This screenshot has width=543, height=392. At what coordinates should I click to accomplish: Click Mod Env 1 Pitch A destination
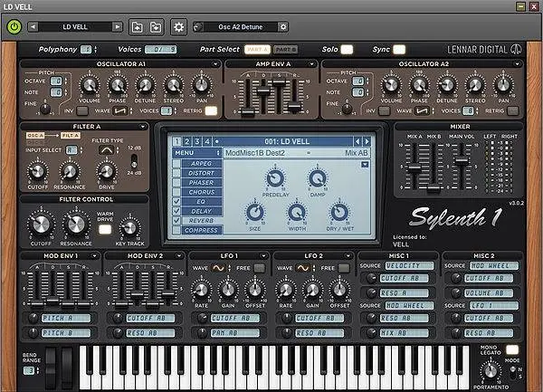66,318
